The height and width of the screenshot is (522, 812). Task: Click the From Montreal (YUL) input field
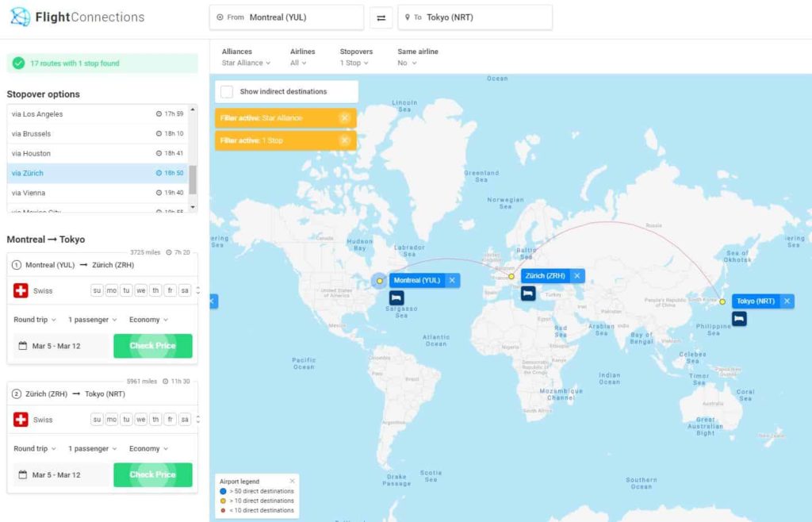click(286, 17)
